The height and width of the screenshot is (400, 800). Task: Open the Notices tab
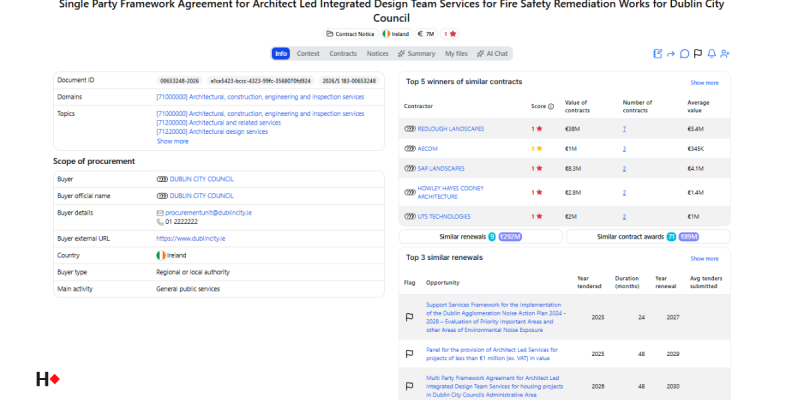378,54
